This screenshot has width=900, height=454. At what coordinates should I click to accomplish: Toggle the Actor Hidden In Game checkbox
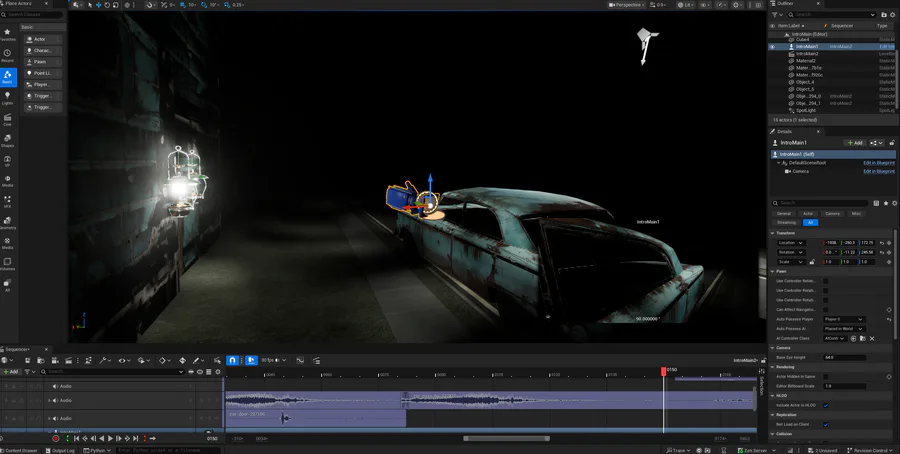tap(825, 376)
